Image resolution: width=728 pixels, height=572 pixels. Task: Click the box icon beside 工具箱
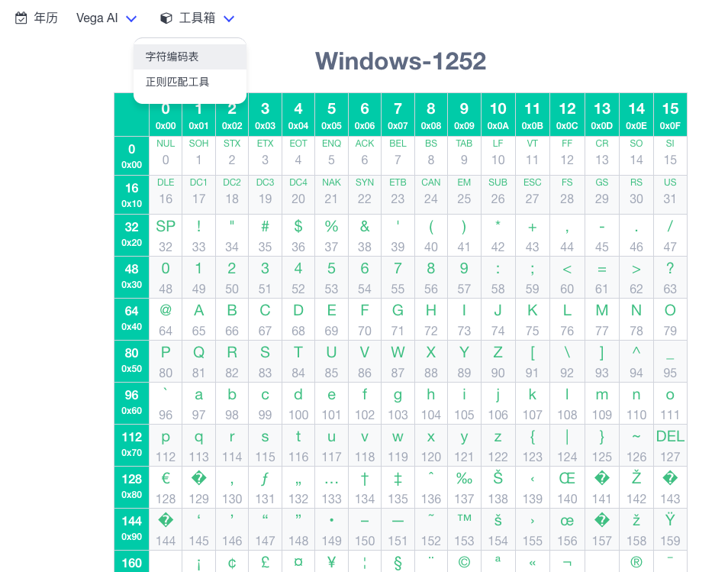click(x=166, y=18)
